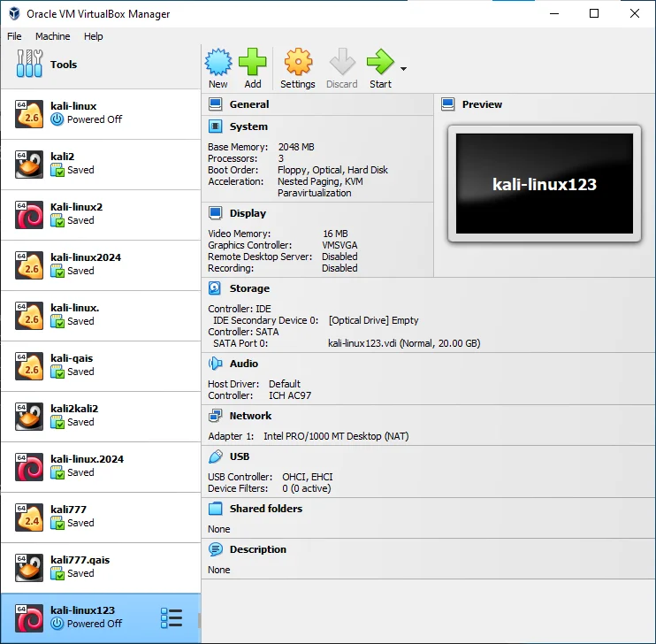This screenshot has width=656, height=644.
Task: Click the OHCI, EHCI controller value
Action: pyautogui.click(x=308, y=477)
